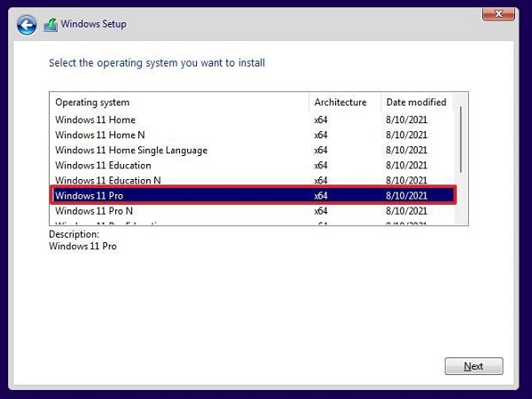Click the Operating system column header
The image size is (532, 399).
(179, 103)
